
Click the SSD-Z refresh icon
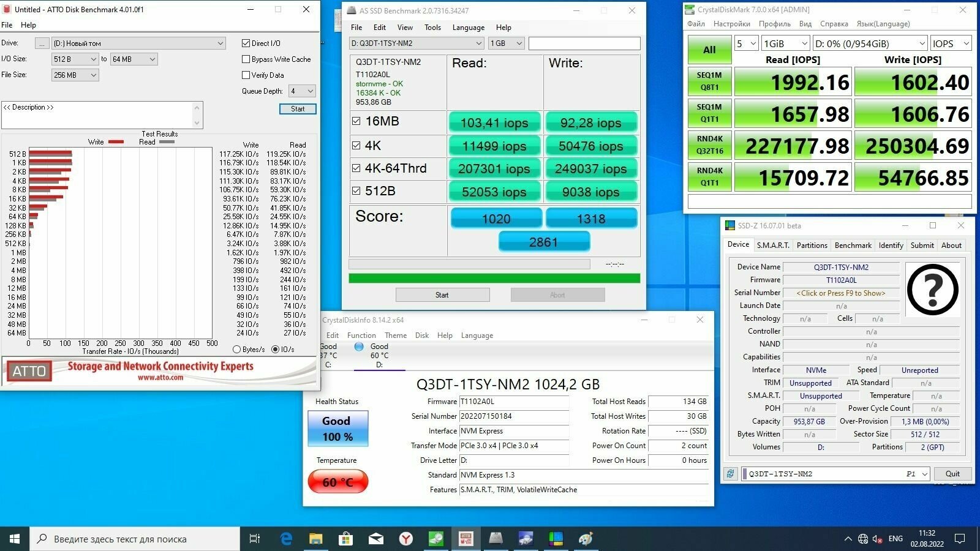click(730, 474)
